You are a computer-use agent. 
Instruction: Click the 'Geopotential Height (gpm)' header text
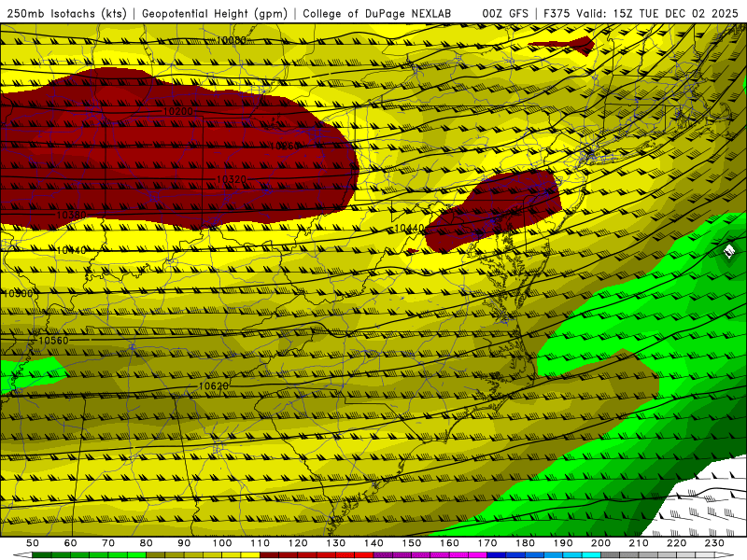click(215, 13)
